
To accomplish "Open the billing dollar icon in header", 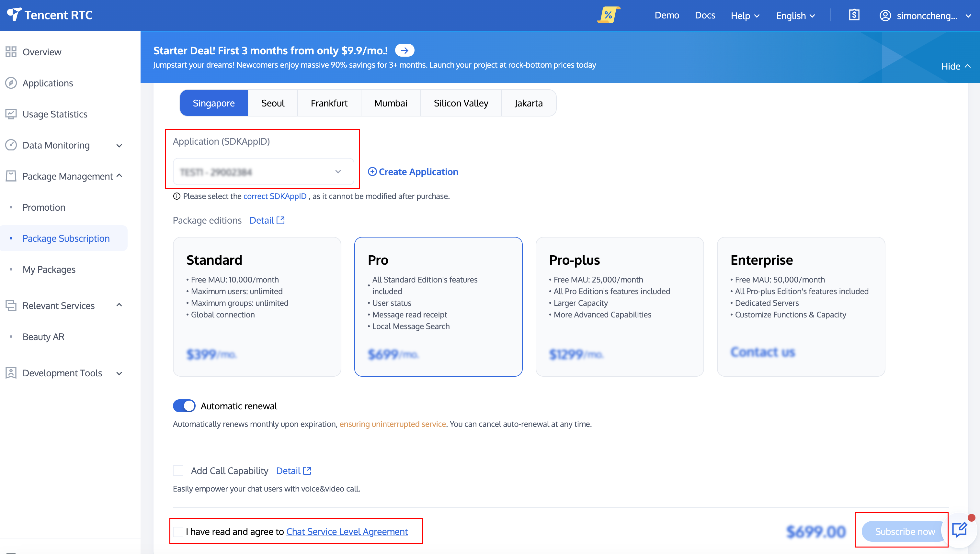I will point(854,15).
